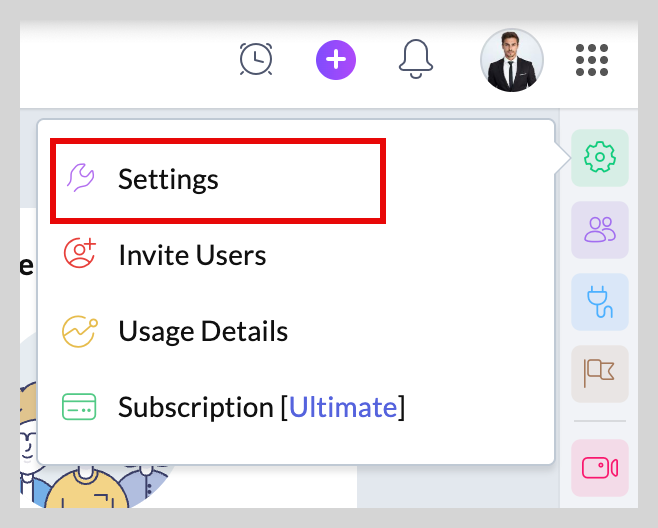Click the blue plug integrations icon
Screen dimensions: 658x528
[x=600, y=302]
